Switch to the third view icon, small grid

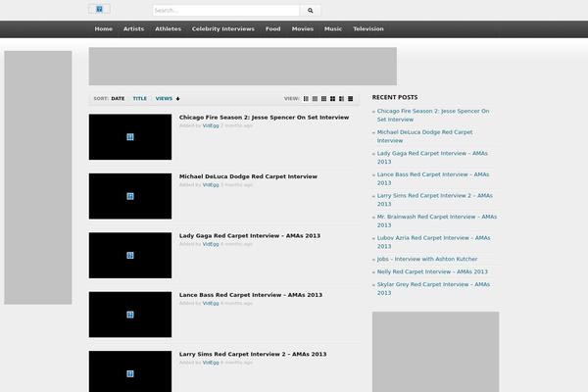click(323, 99)
